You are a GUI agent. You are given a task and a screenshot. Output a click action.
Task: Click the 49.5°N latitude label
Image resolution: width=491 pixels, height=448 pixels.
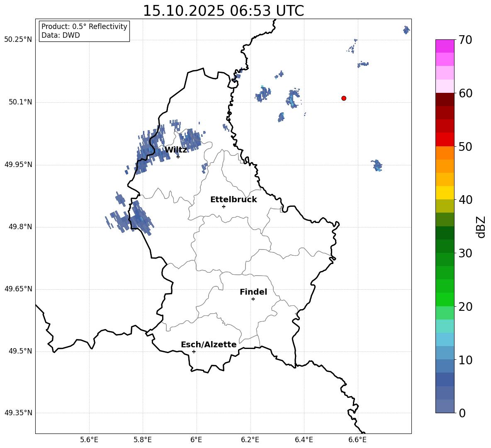click(x=21, y=351)
